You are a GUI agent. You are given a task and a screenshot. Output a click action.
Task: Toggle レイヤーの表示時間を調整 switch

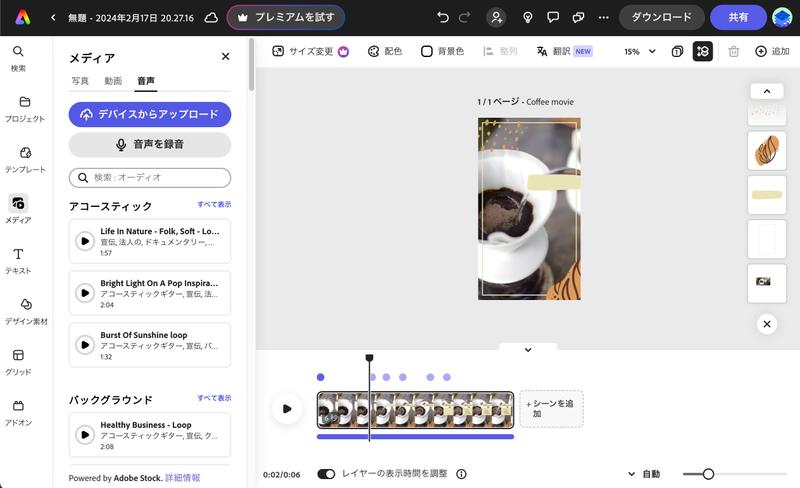(x=326, y=474)
